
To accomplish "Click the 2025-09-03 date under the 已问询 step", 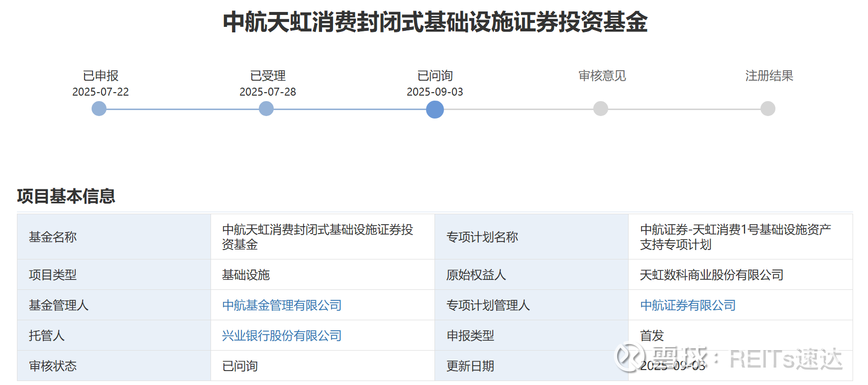I will [x=435, y=92].
